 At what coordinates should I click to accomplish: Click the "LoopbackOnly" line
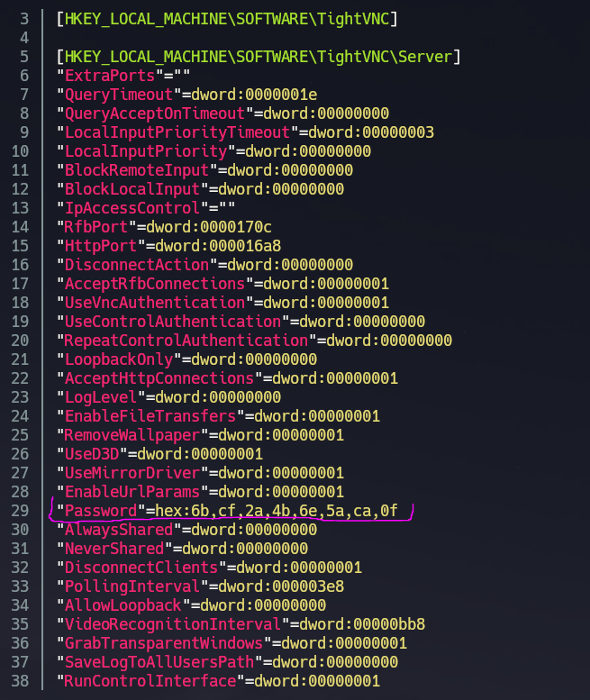(186, 359)
